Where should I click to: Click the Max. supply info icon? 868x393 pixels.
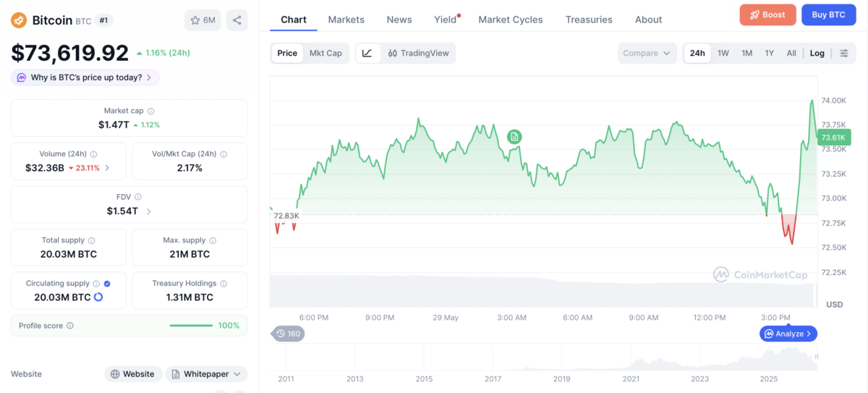point(213,240)
